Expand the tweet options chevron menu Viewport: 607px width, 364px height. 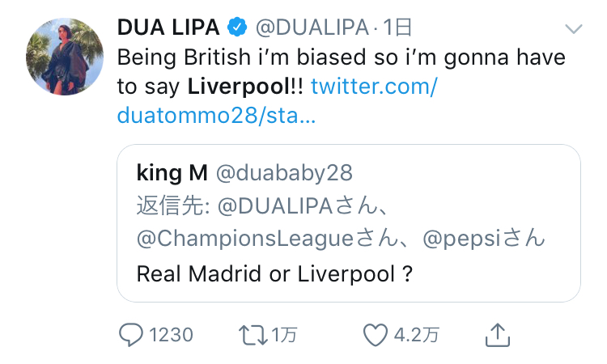[573, 29]
